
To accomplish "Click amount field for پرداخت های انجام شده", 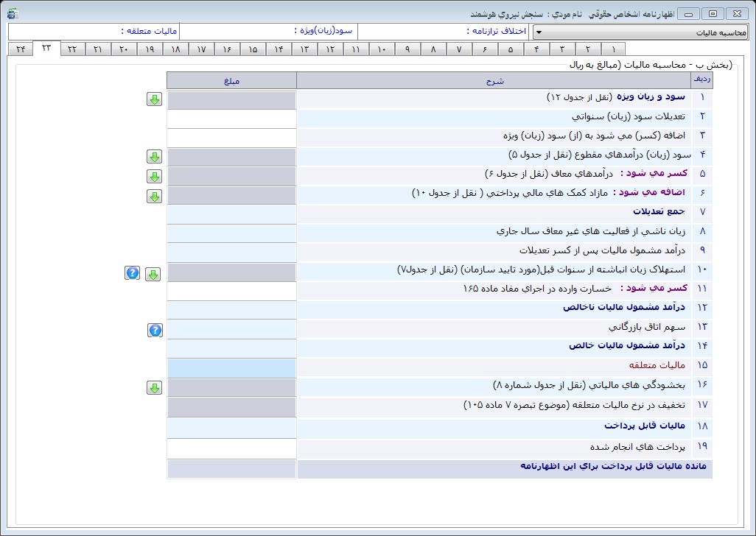I will click(231, 449).
